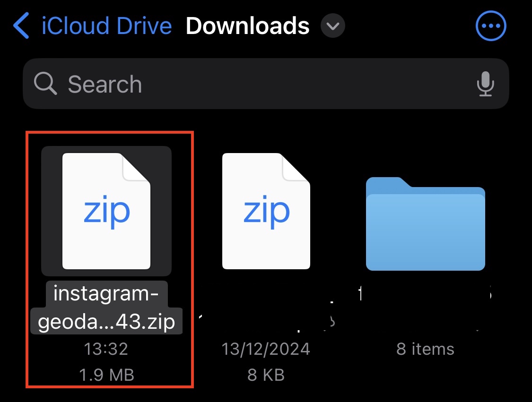Tap the 13/12/2024 date label
The width and height of the screenshot is (532, 402).
click(x=266, y=349)
